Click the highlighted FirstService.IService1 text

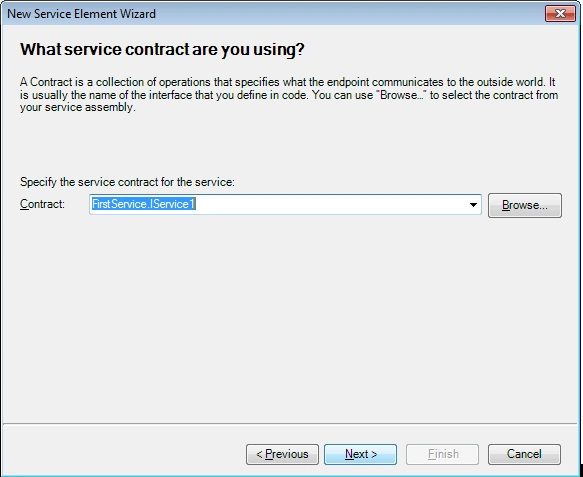click(144, 204)
